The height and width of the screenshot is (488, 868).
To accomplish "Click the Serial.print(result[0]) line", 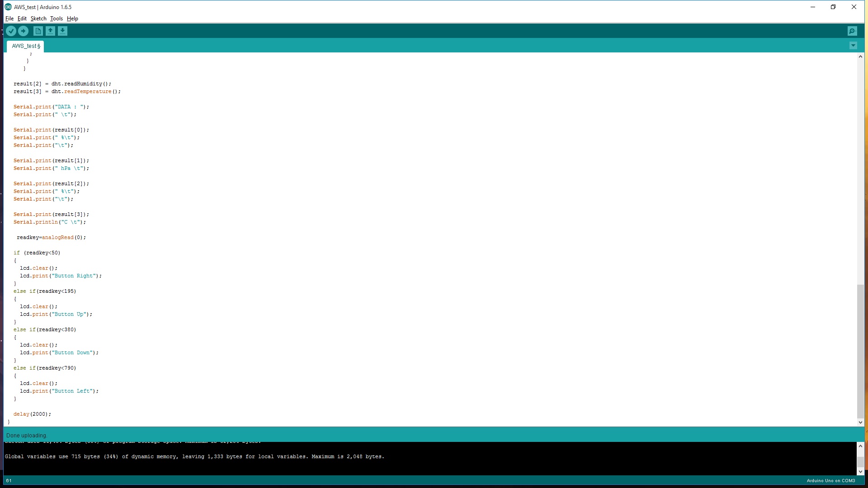I will (x=51, y=130).
